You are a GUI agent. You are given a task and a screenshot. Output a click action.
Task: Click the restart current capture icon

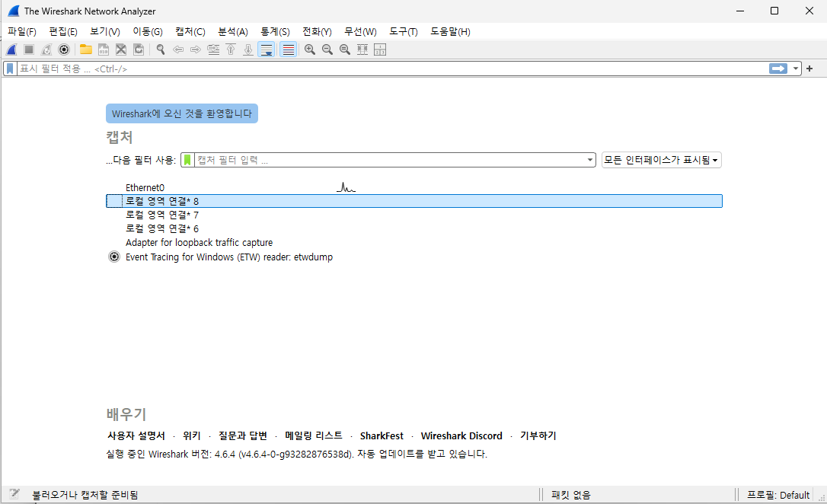pos(46,49)
